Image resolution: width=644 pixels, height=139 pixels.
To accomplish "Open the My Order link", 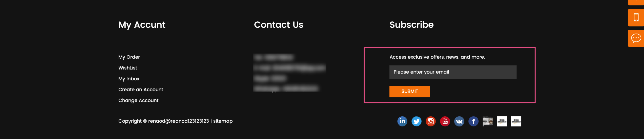I will (129, 57).
